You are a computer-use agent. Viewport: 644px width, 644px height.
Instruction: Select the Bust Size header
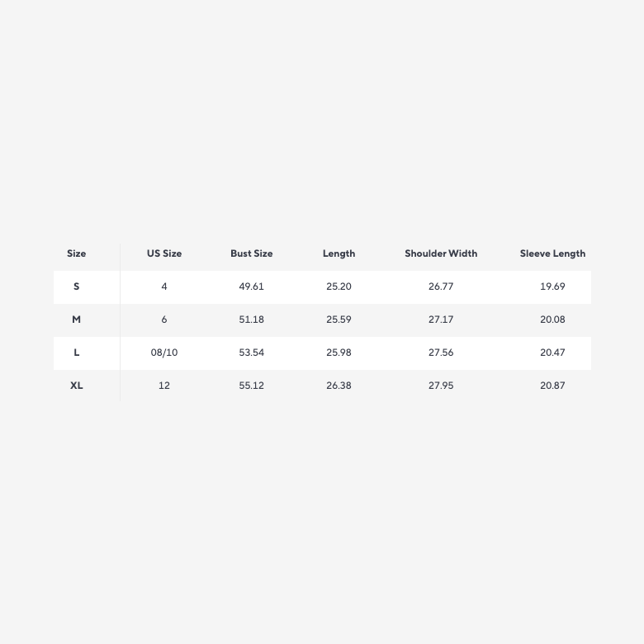pyautogui.click(x=251, y=253)
